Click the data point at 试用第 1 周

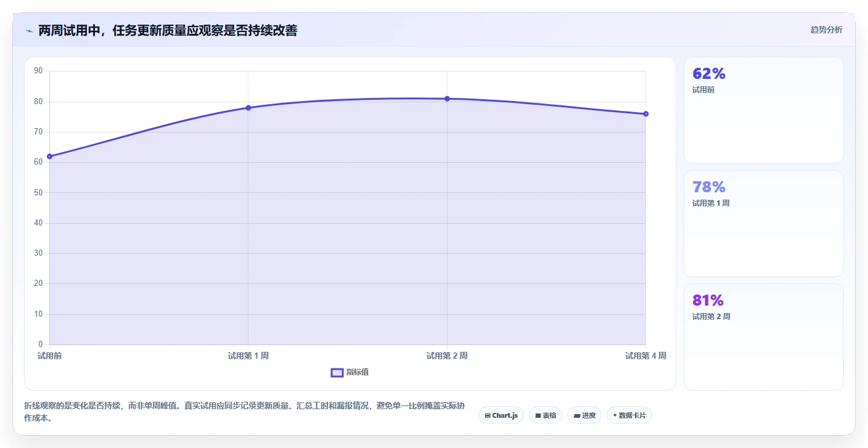coord(248,108)
